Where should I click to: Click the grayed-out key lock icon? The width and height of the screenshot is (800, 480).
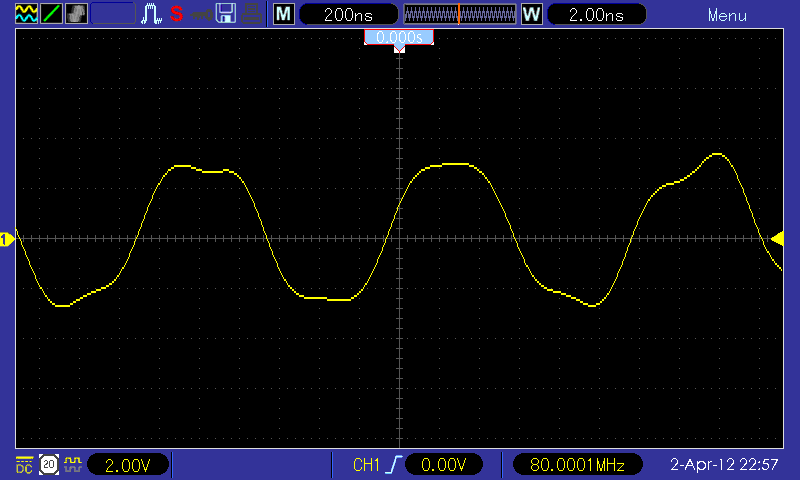pos(201,15)
